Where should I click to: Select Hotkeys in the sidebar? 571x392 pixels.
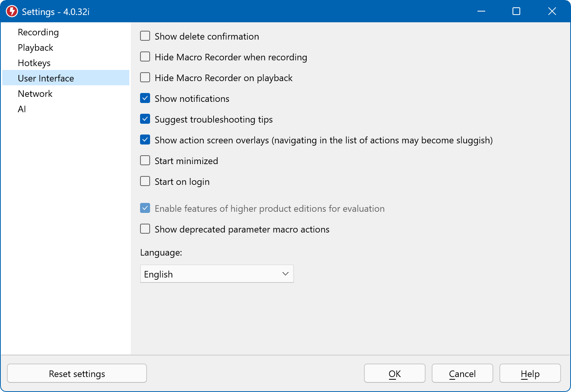[34, 63]
